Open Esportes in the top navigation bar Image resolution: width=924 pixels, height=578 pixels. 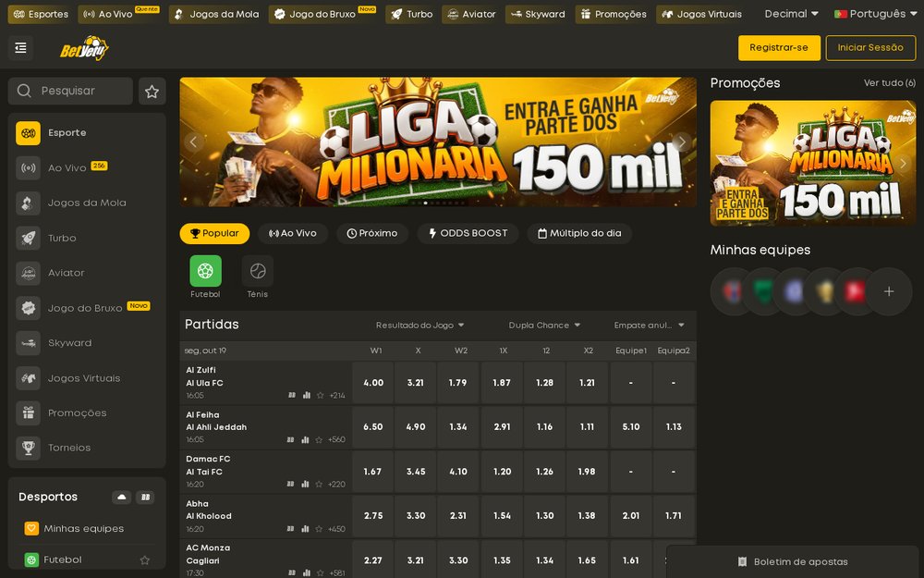pyautogui.click(x=41, y=14)
